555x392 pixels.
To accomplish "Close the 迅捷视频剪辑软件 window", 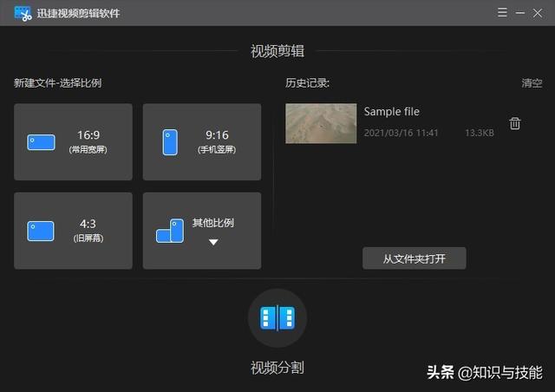I will tap(538, 13).
